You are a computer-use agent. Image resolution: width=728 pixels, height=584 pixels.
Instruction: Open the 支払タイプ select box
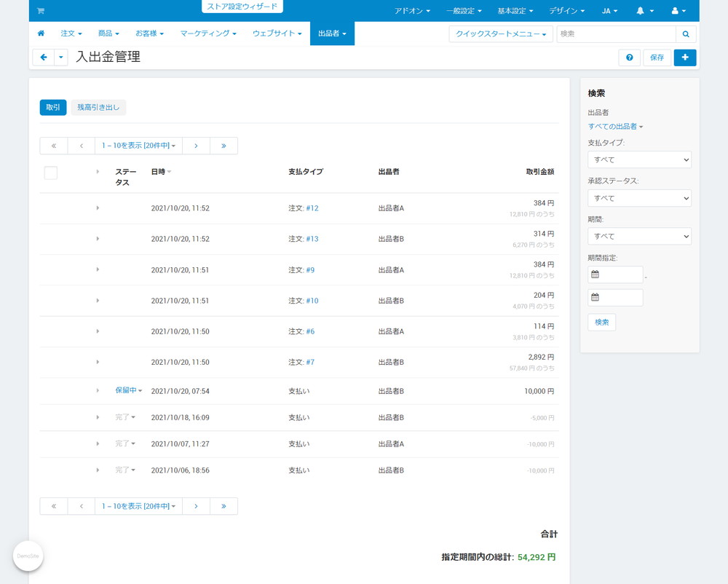(639, 159)
